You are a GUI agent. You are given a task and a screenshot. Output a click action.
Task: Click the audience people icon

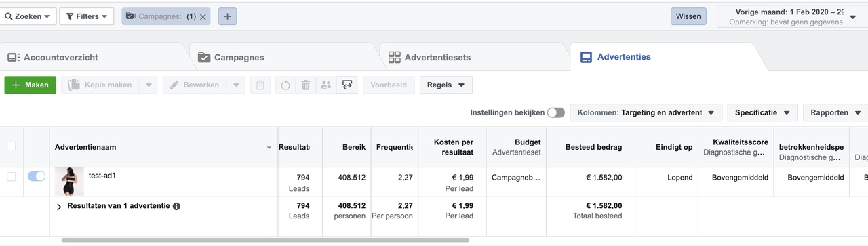pos(326,85)
